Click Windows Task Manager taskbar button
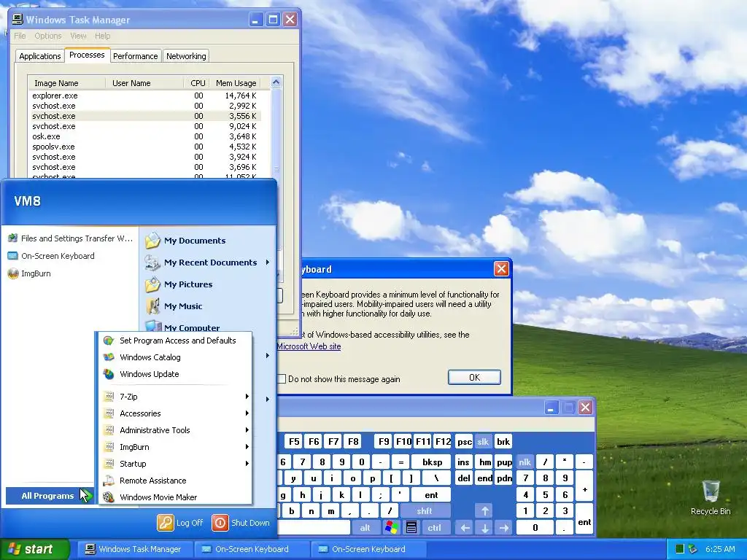The width and height of the screenshot is (747, 560). pos(134,549)
